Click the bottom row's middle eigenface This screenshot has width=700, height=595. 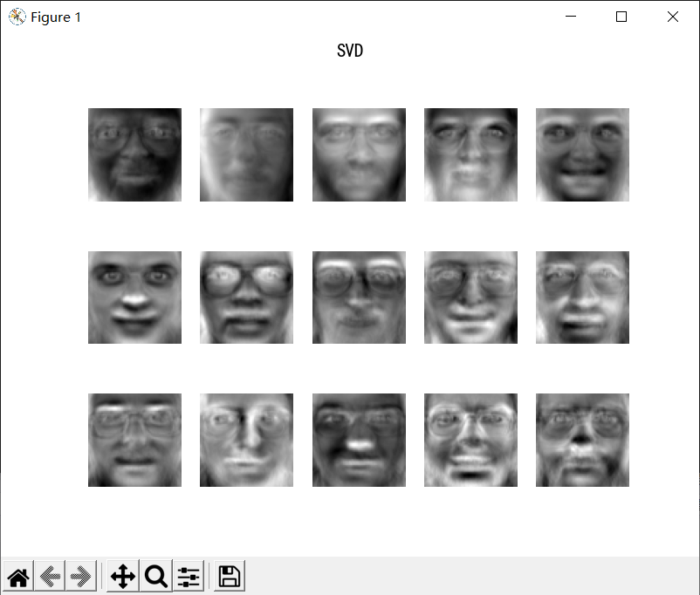pos(359,440)
